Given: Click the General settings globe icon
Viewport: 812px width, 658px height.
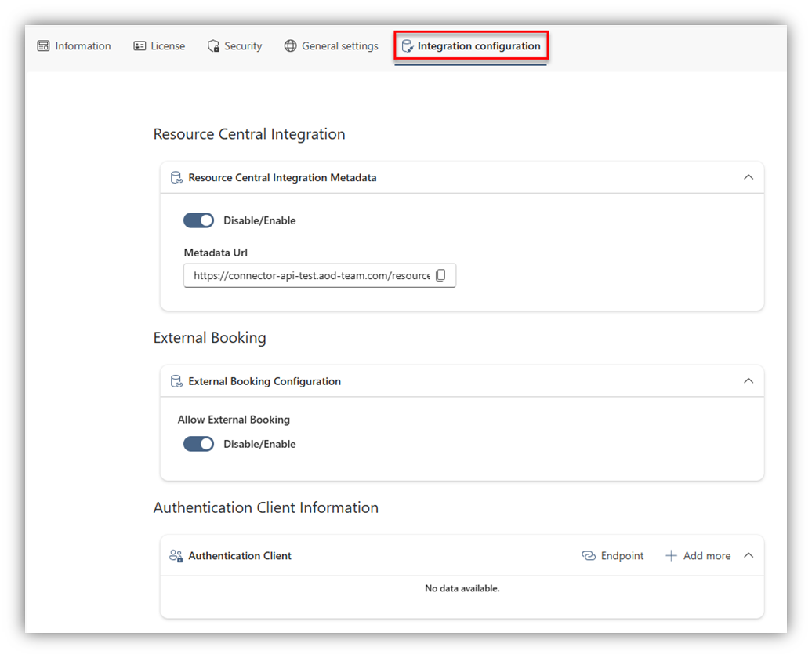Looking at the screenshot, I should coord(291,46).
